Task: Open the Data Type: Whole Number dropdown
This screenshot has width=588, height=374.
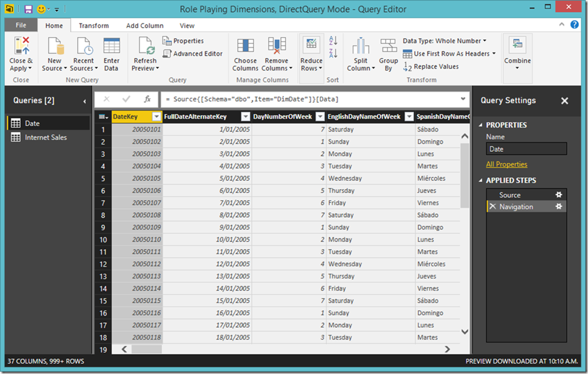Action: (444, 41)
